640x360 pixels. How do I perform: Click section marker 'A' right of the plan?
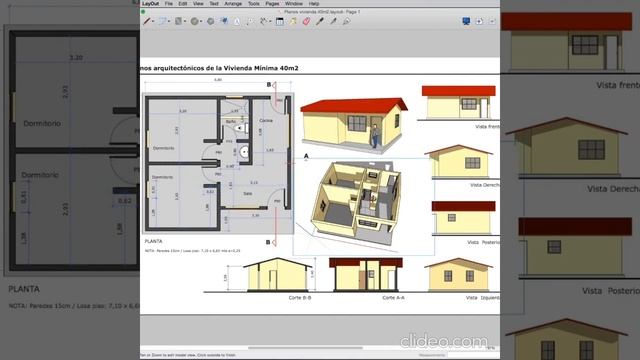306,156
